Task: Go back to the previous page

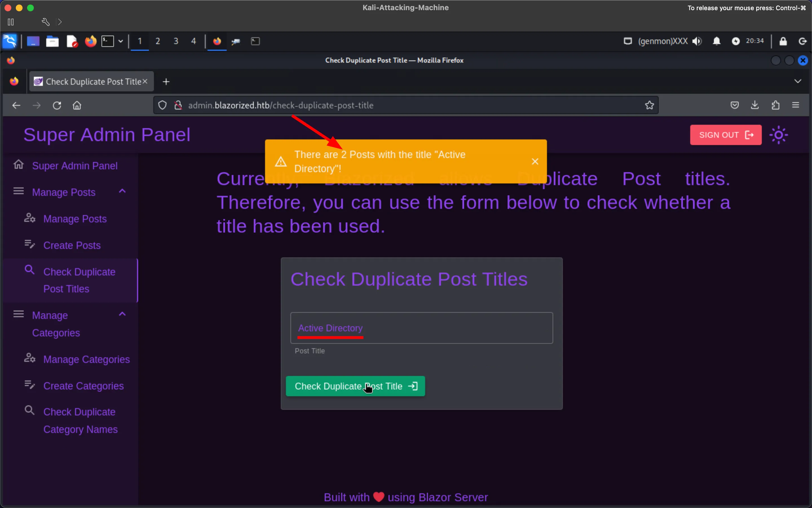Action: 16,106
